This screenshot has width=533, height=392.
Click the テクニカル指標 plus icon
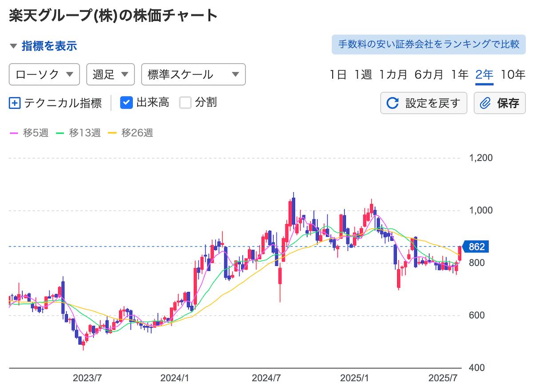[15, 103]
